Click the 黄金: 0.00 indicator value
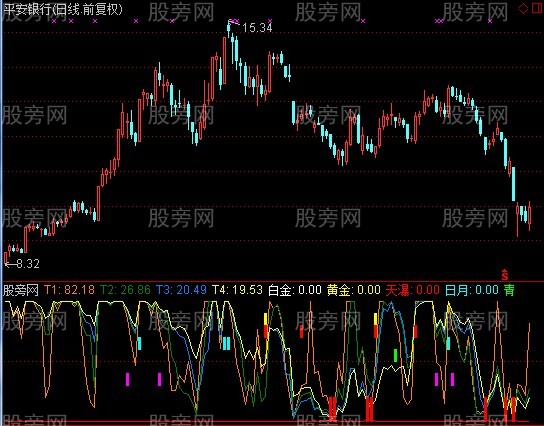Screen dimensions: 544x426 (354, 290)
